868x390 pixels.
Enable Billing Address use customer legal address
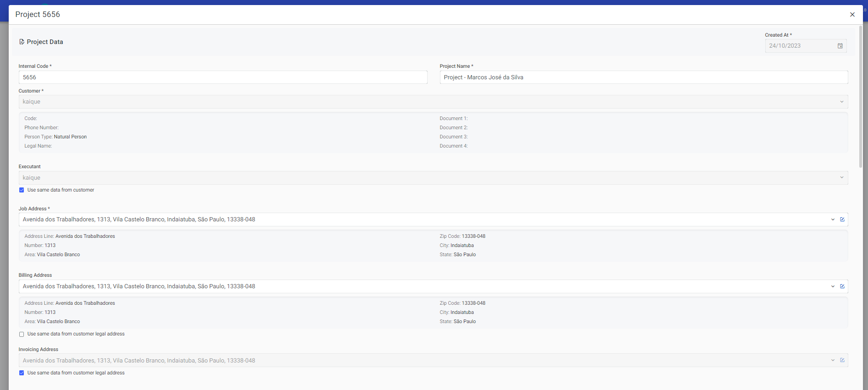[22, 334]
